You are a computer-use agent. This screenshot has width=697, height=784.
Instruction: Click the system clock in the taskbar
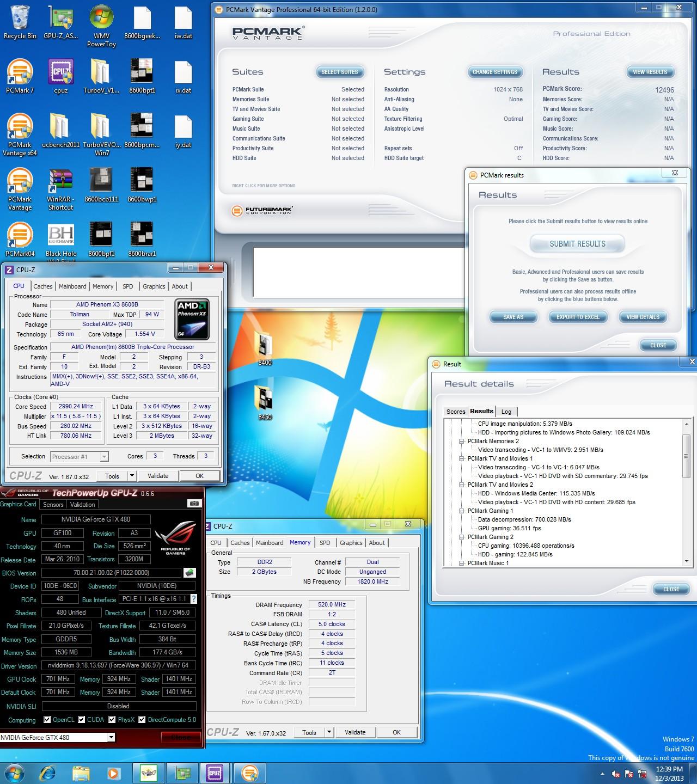tap(669, 774)
